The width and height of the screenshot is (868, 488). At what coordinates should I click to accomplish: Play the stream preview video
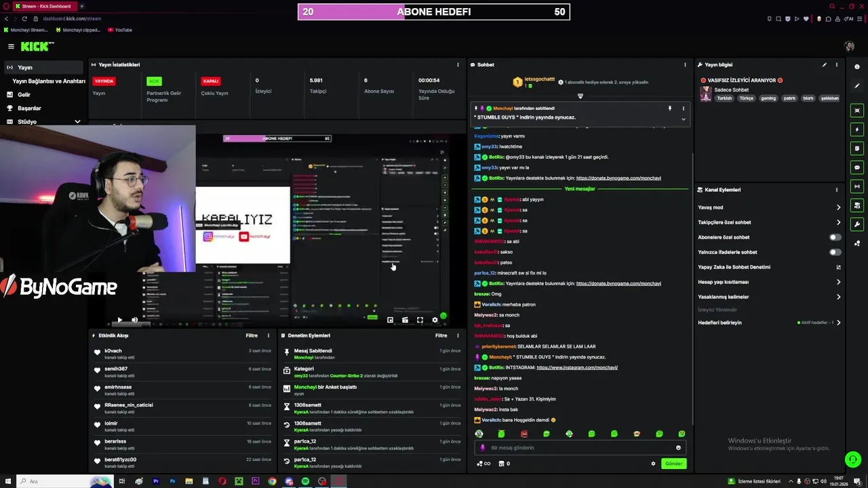click(119, 320)
